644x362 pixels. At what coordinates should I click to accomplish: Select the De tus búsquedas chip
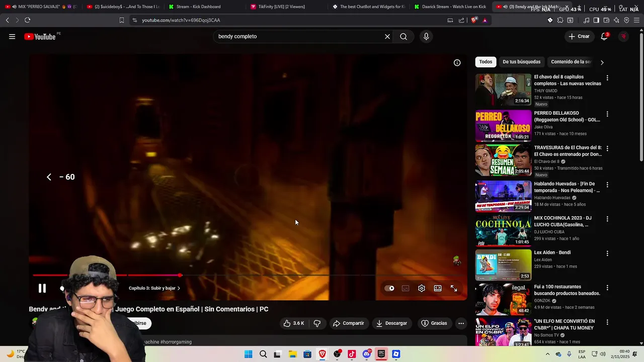(521, 62)
